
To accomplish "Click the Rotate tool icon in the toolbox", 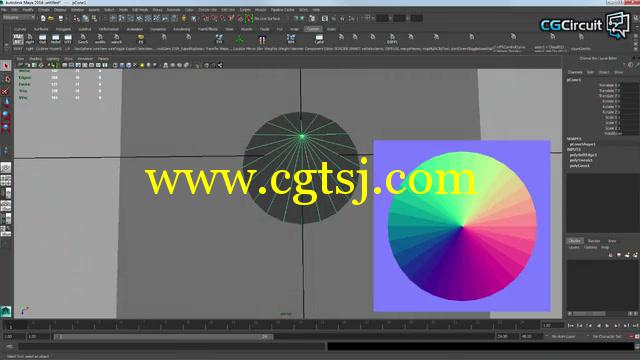I will pos(6,116).
